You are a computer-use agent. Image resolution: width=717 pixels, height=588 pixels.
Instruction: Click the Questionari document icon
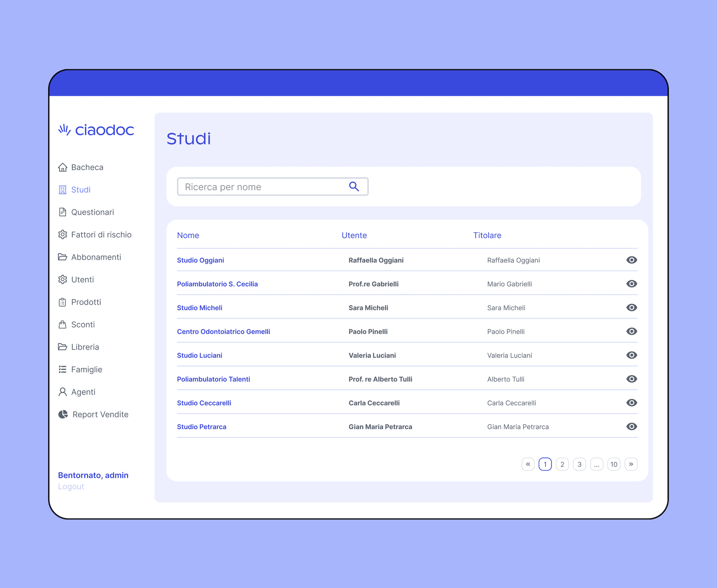click(x=63, y=212)
